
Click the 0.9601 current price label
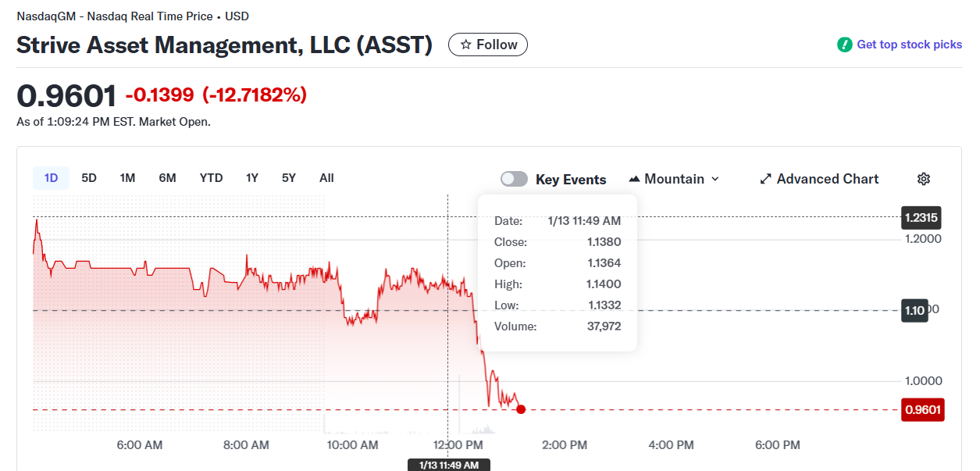[x=922, y=409]
